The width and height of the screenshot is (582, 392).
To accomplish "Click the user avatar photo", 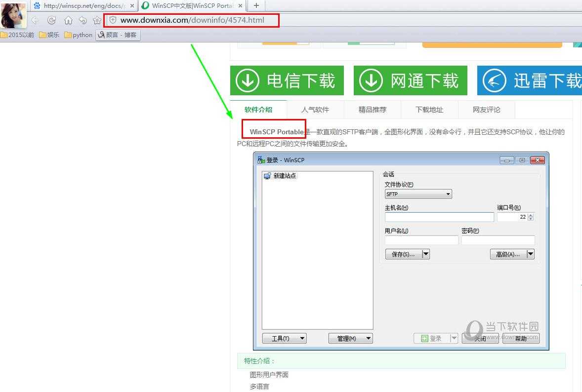I will 13,15.
